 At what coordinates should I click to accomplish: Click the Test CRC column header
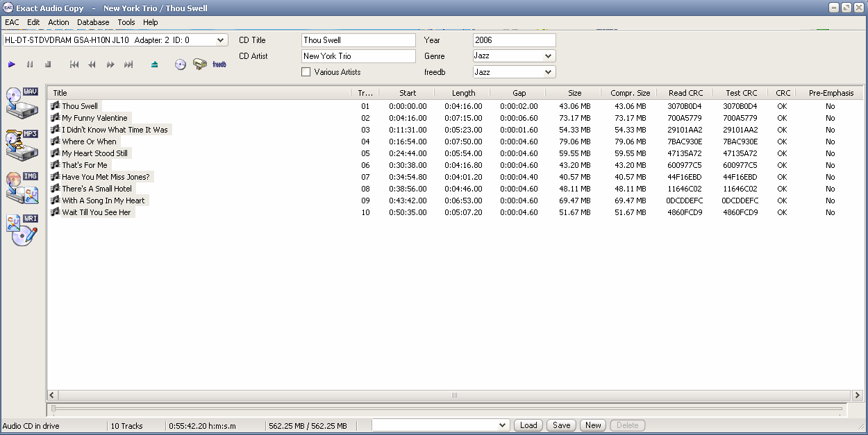(x=741, y=93)
